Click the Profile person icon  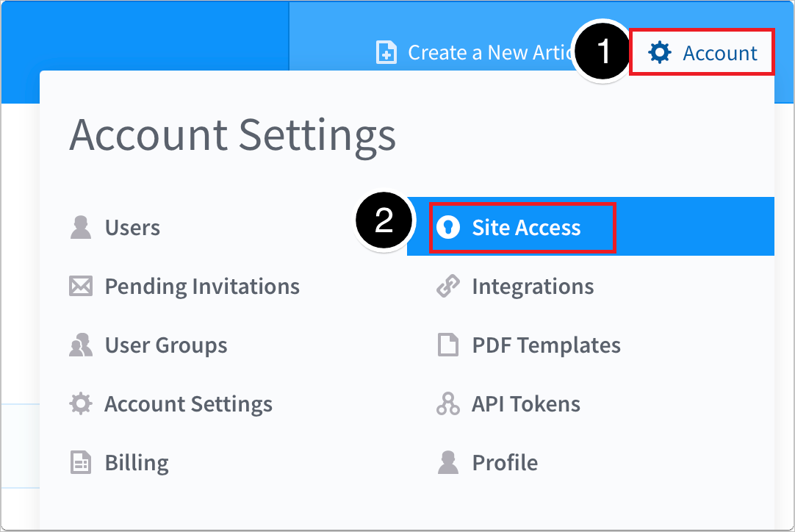(448, 462)
